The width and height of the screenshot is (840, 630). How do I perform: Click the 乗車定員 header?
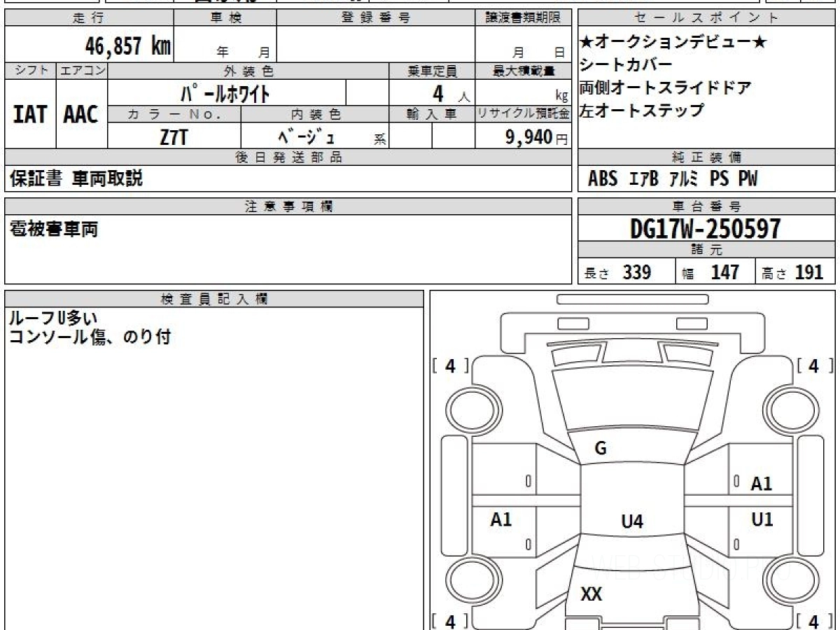(x=432, y=71)
